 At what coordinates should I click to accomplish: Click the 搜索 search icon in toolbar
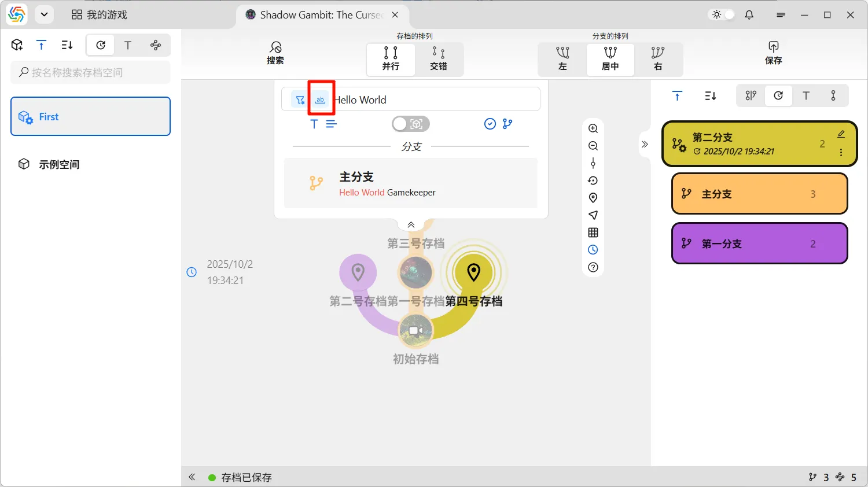275,53
